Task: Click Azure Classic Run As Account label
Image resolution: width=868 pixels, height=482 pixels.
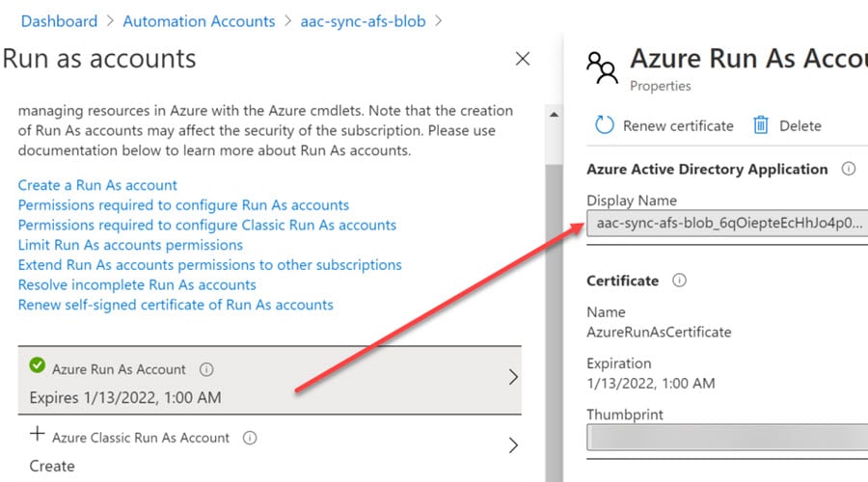Action: (141, 438)
